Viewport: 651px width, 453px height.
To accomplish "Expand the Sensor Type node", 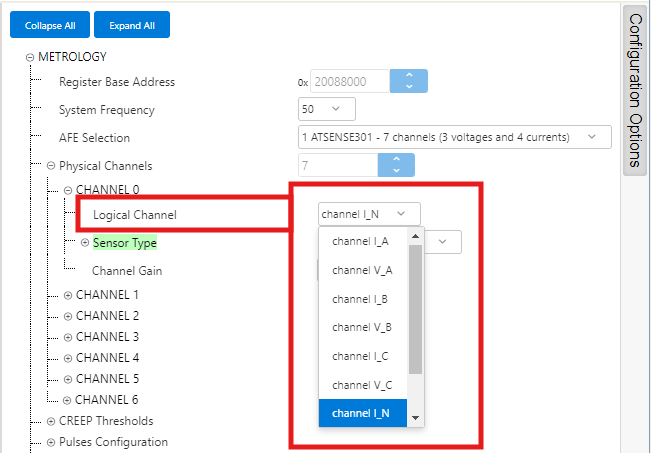I will [x=85, y=243].
